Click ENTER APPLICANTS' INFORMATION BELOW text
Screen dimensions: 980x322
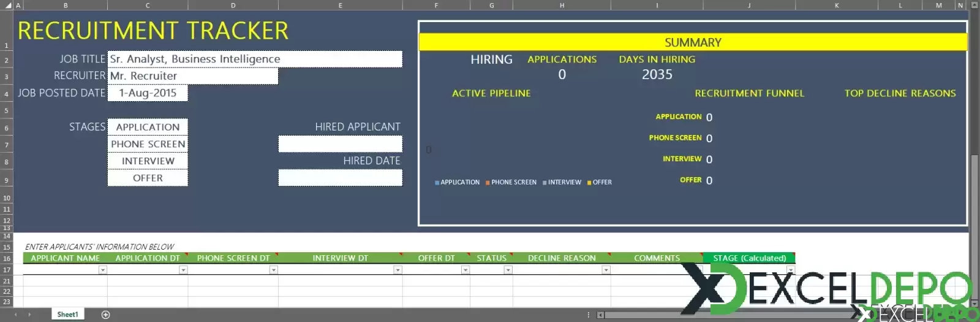(99, 247)
